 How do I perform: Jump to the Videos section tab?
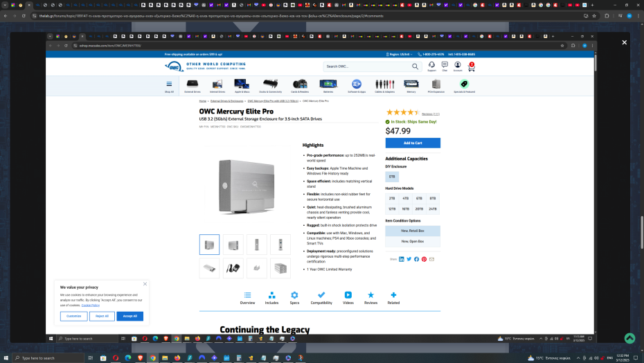pyautogui.click(x=348, y=298)
